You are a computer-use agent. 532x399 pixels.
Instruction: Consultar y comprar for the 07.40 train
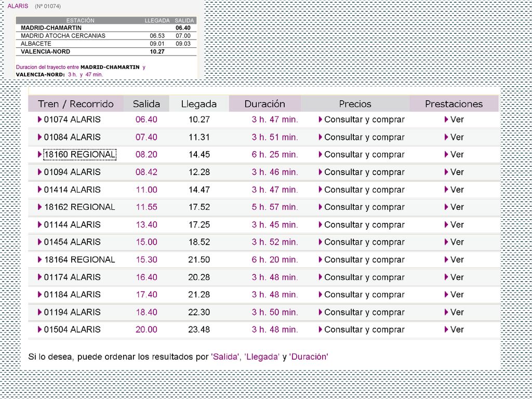tap(364, 137)
